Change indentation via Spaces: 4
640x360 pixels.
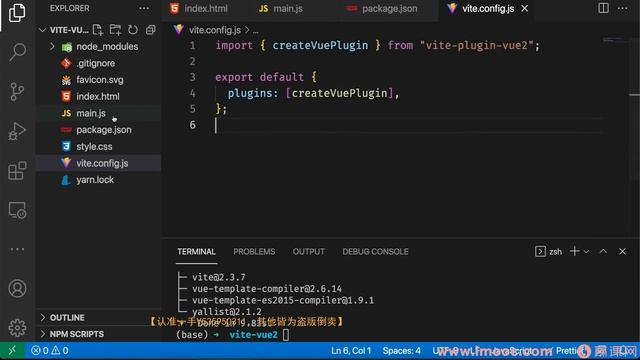click(402, 351)
